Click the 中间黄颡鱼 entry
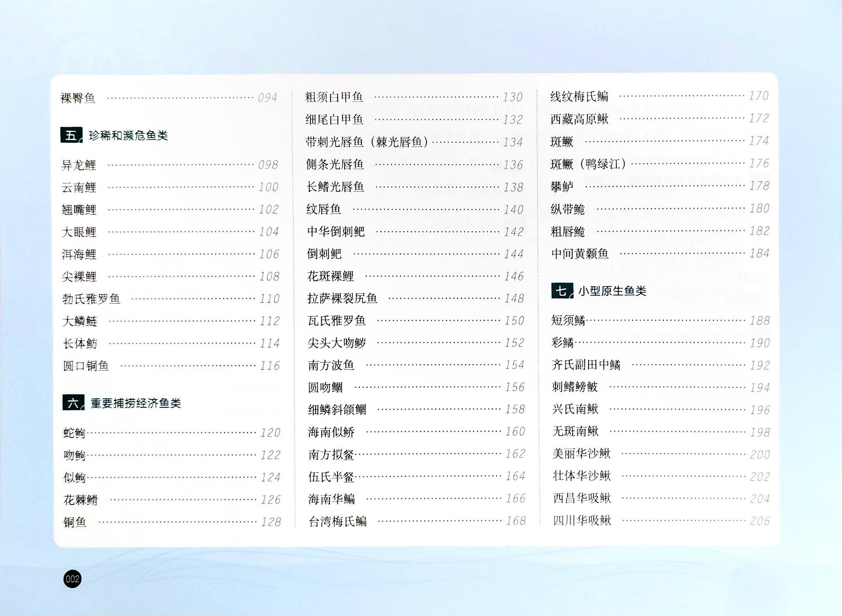Viewport: 842px width, 616px height. (x=580, y=254)
